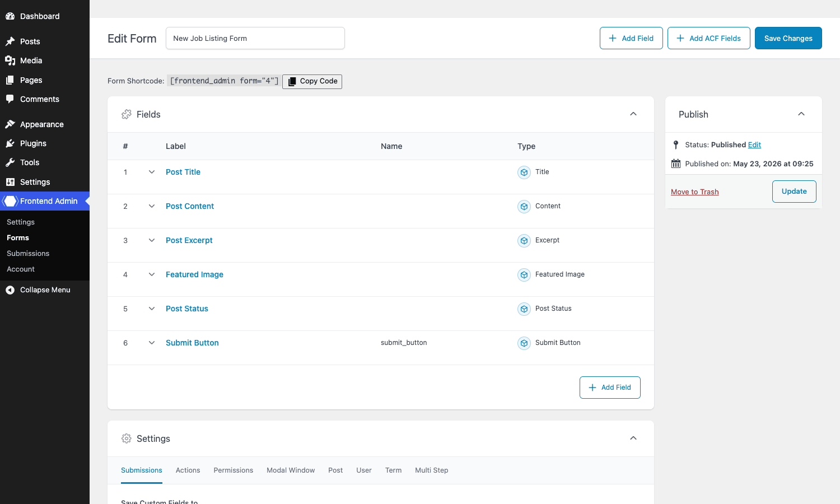
Task: Click the Tools wrench icon
Action: [x=10, y=162]
